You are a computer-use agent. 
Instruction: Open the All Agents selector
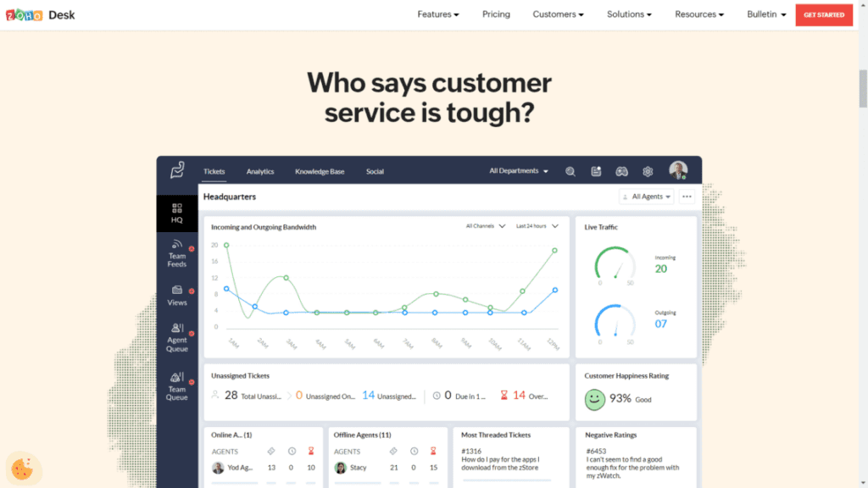(x=647, y=196)
